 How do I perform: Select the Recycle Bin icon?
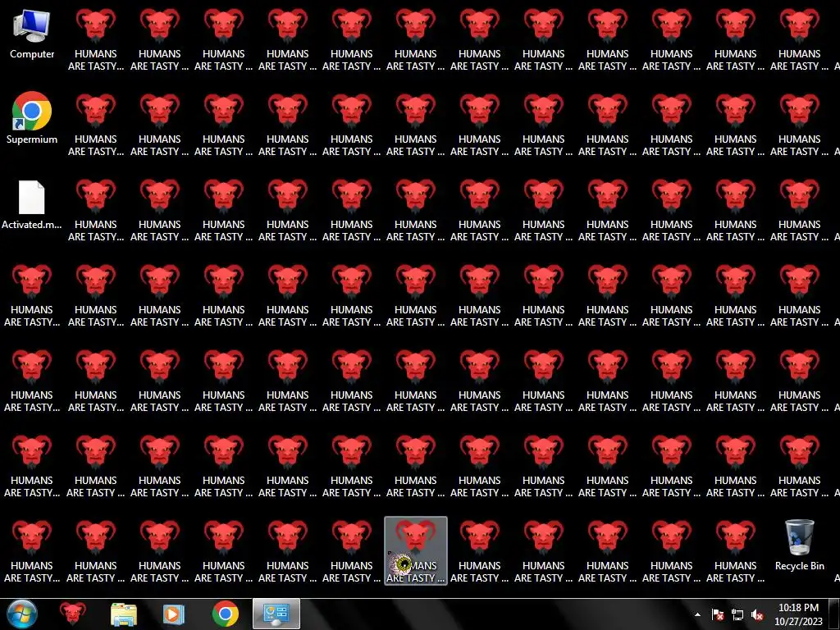pos(799,545)
